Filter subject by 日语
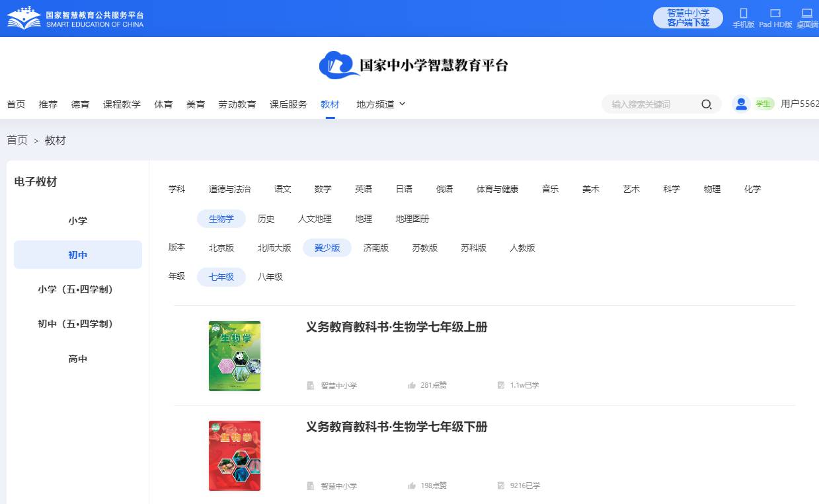Viewport: 819px width, 504px height. point(404,189)
